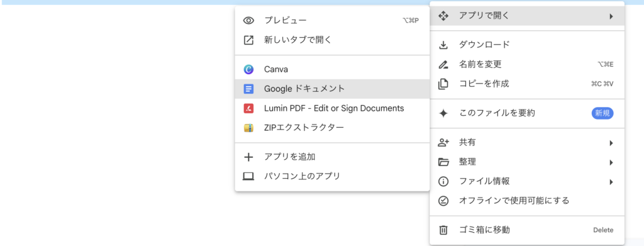Click the ⌥⌘E shortcut text
Screen dimensions: 644x246
coord(606,64)
